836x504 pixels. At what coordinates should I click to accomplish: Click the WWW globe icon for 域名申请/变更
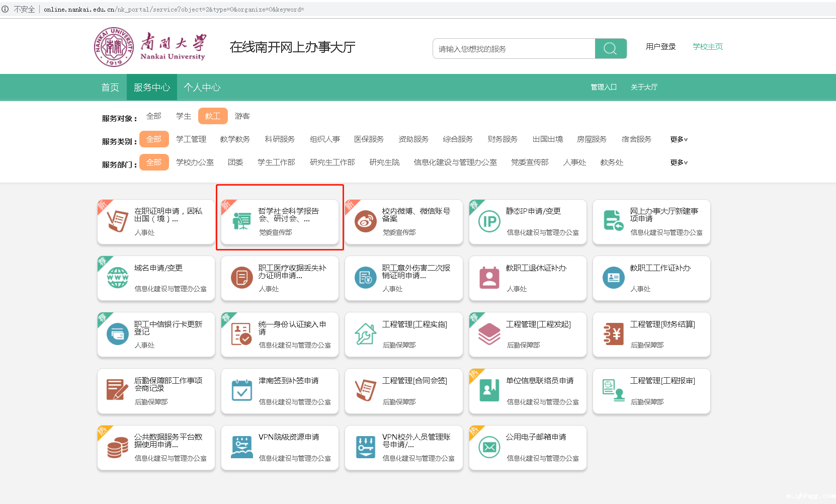coord(117,277)
